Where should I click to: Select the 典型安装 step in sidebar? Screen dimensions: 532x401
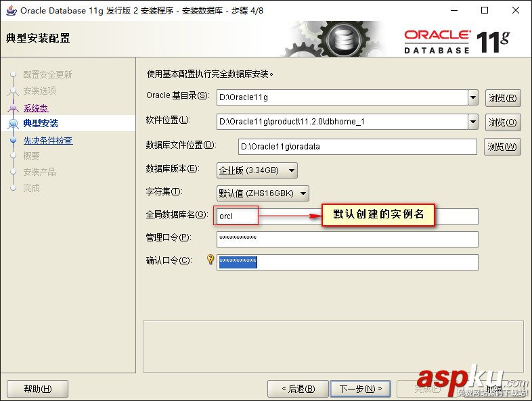coord(41,123)
